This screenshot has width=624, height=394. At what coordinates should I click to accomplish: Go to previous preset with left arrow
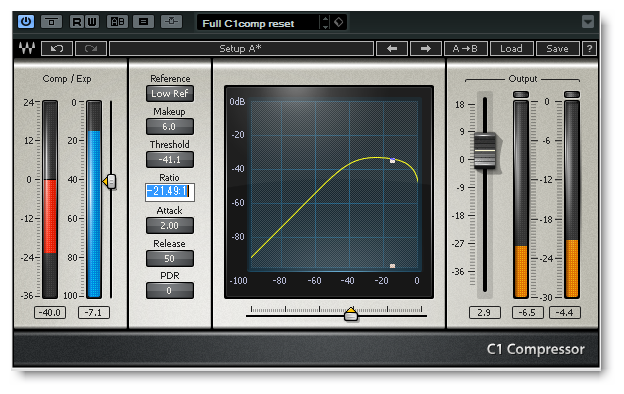coord(392,49)
